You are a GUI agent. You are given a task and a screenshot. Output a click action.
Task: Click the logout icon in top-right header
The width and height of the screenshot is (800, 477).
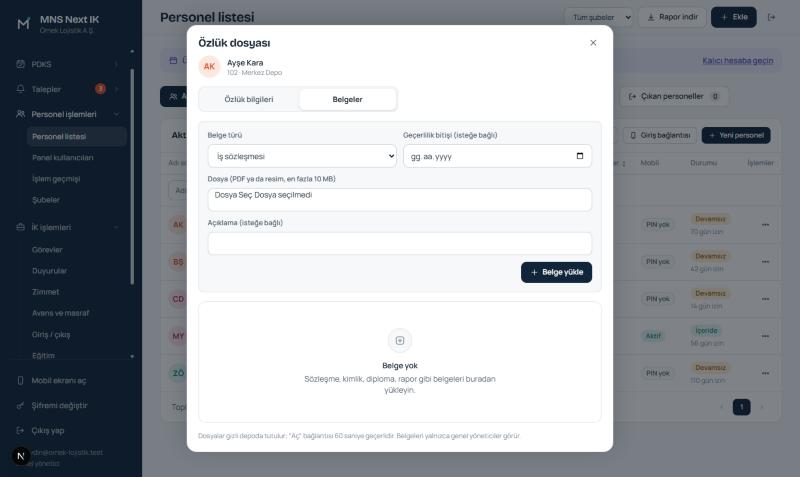(771, 17)
